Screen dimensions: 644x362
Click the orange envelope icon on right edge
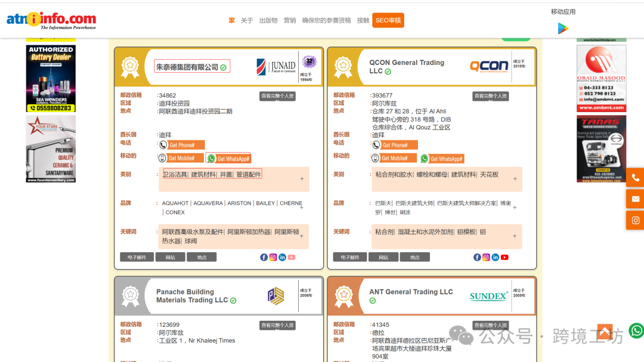coord(635,199)
